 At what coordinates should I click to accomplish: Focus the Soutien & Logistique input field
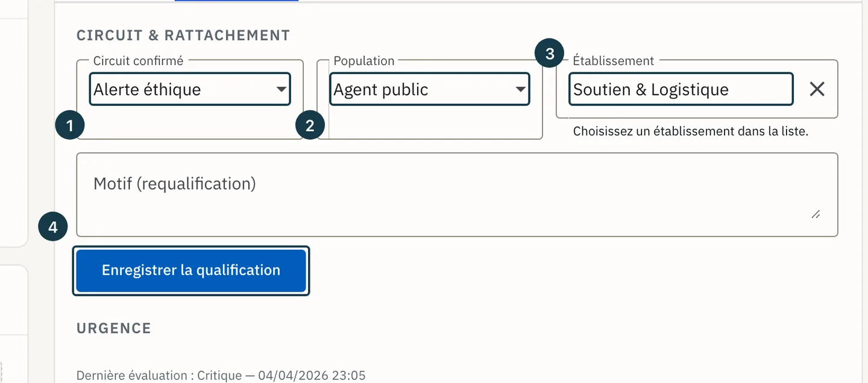[681, 89]
